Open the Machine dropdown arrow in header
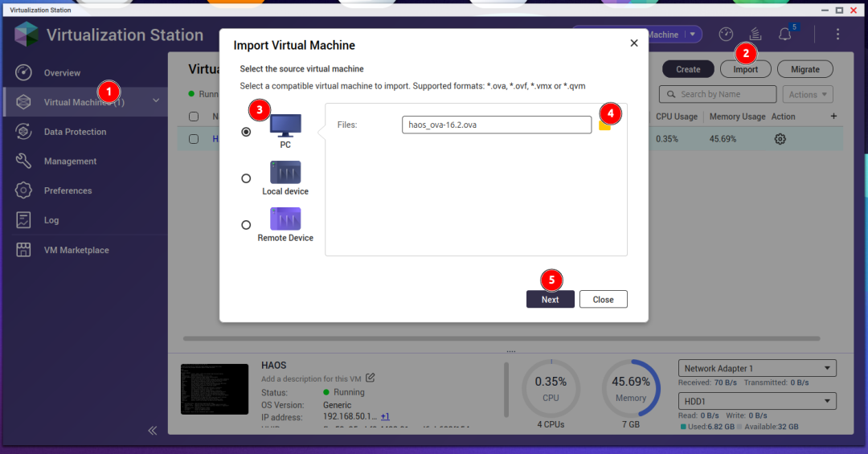Screen dimensions: 868x454 pyautogui.click(x=693, y=35)
